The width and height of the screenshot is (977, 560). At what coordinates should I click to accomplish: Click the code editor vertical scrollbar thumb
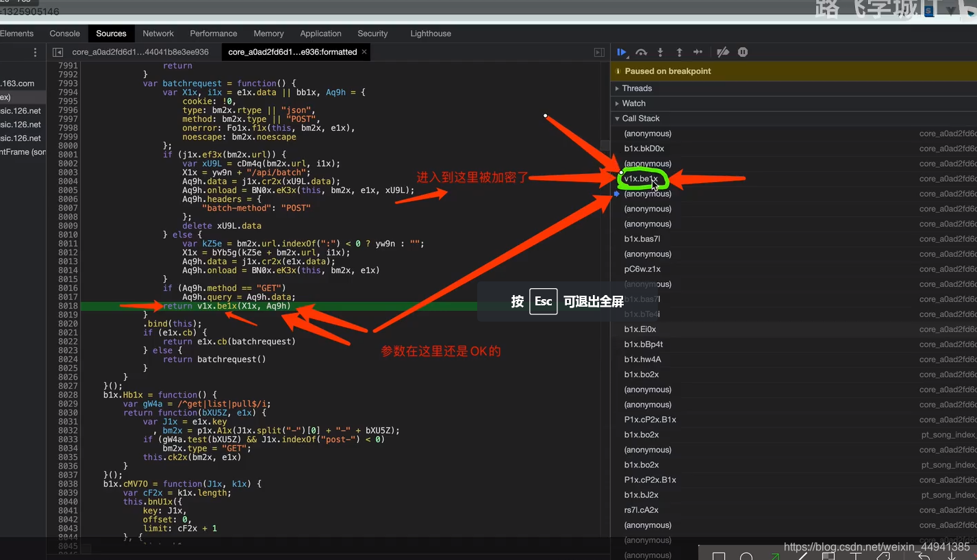click(x=605, y=146)
